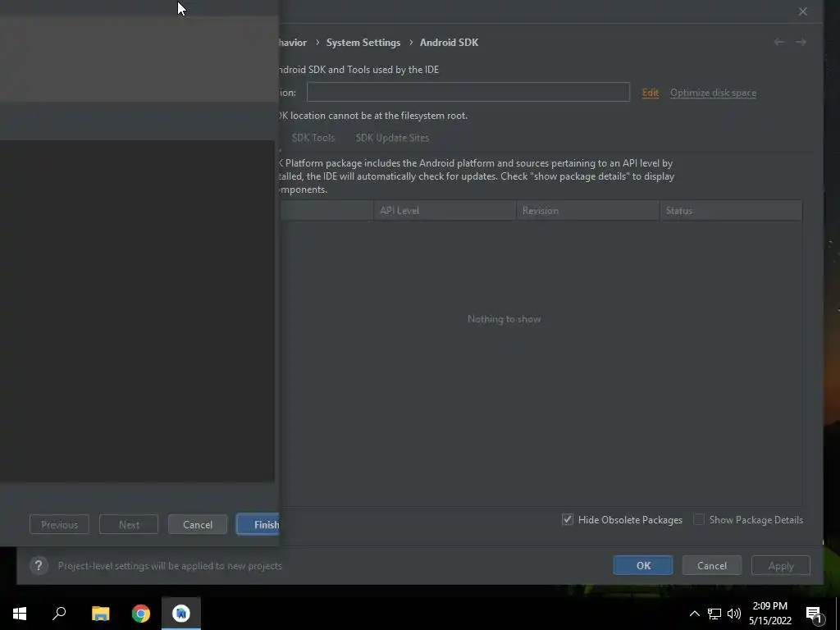Navigate back with left arrow icon
This screenshot has width=840, height=630.
[779, 42]
